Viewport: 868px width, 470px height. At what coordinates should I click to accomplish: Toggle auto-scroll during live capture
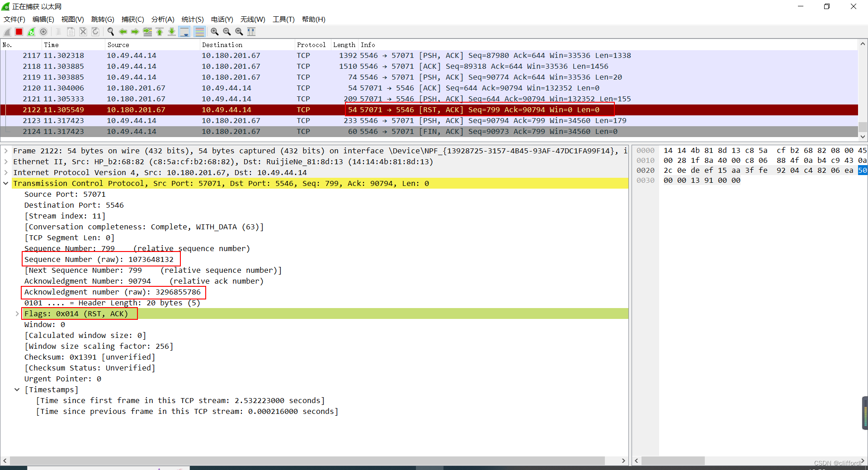pos(184,32)
